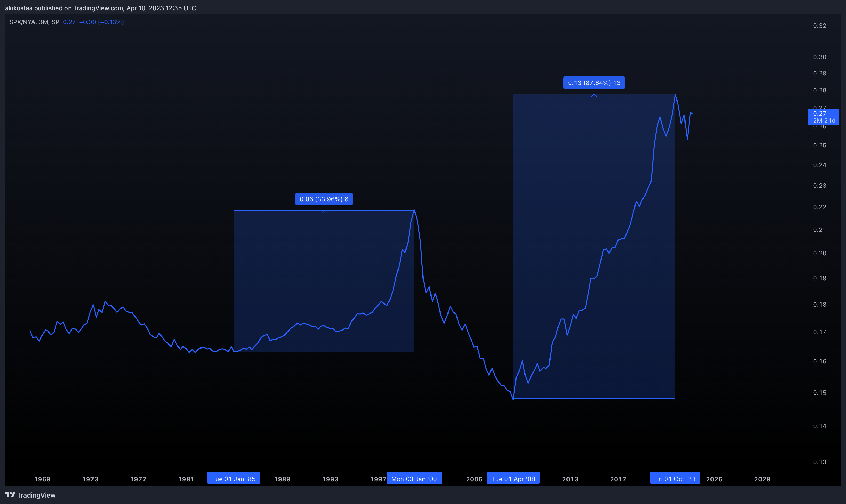Click the 0.22 price axis label
This screenshot has height=504, width=846.
pyautogui.click(x=819, y=207)
